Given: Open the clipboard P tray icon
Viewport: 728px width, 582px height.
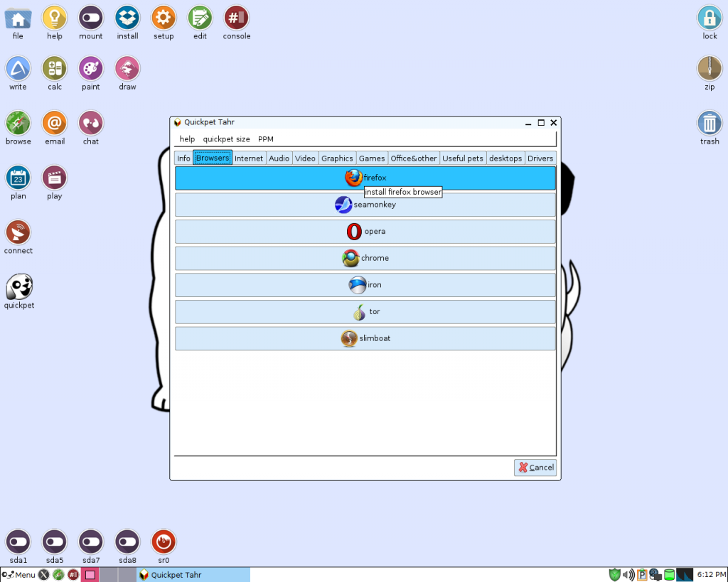Looking at the screenshot, I should [642, 575].
